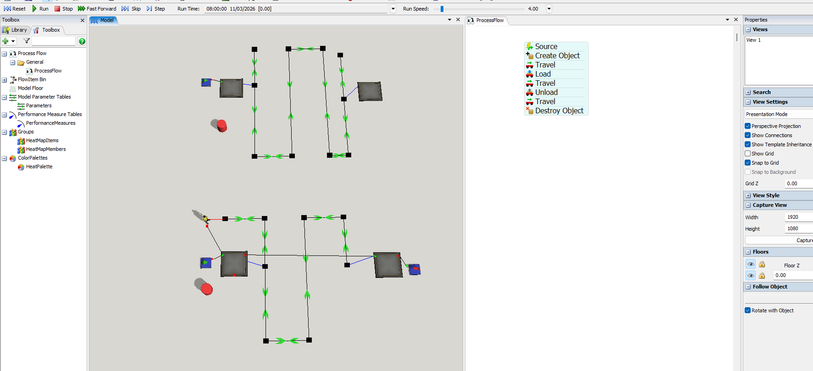The image size is (813, 371).
Task: Close the ProcessFlow view pane
Action: tap(736, 20)
